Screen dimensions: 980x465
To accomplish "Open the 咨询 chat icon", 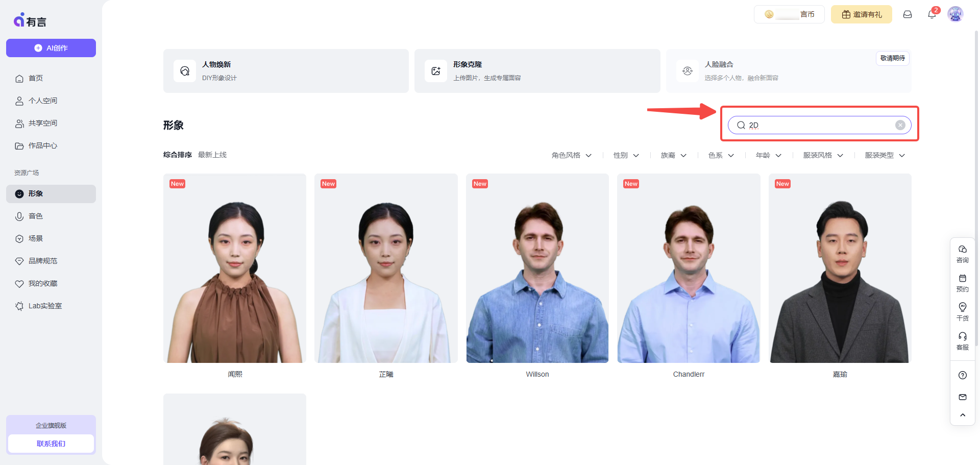I will [962, 253].
